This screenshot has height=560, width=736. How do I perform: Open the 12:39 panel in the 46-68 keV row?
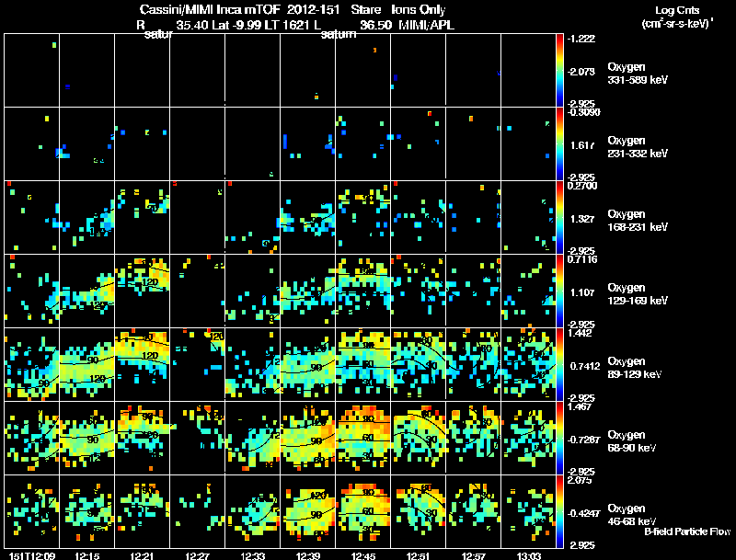tap(308, 511)
